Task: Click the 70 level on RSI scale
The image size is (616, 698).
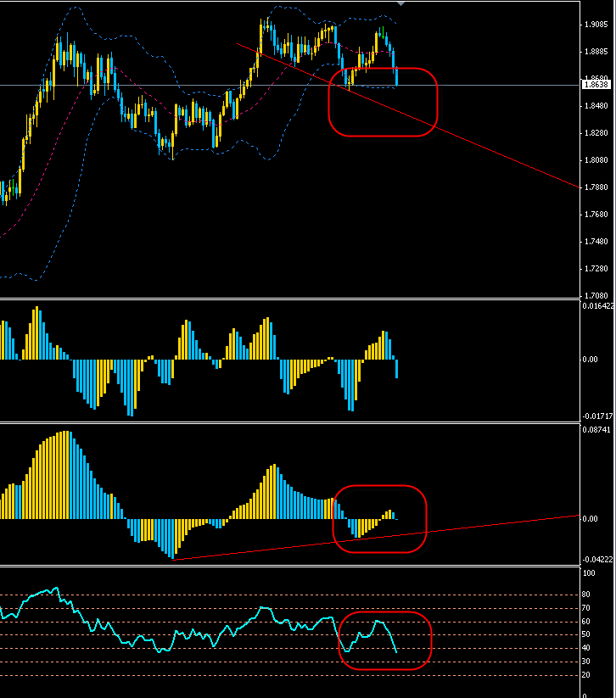Action: [586, 608]
